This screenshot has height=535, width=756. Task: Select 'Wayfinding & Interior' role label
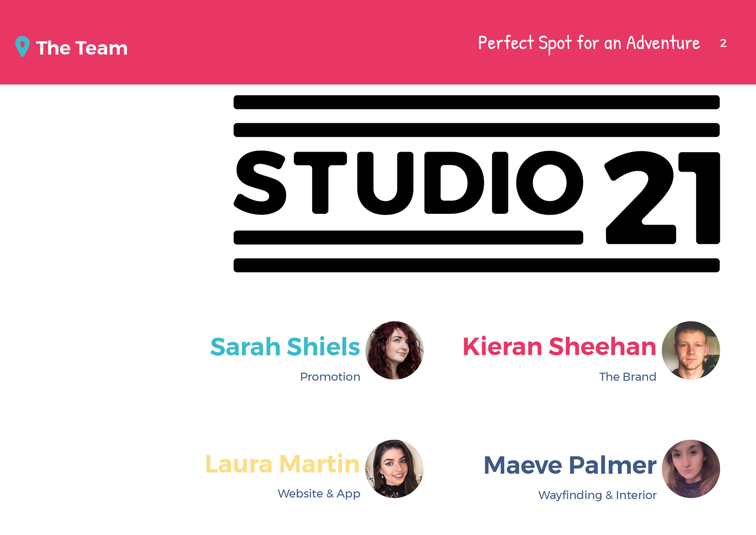point(597,495)
